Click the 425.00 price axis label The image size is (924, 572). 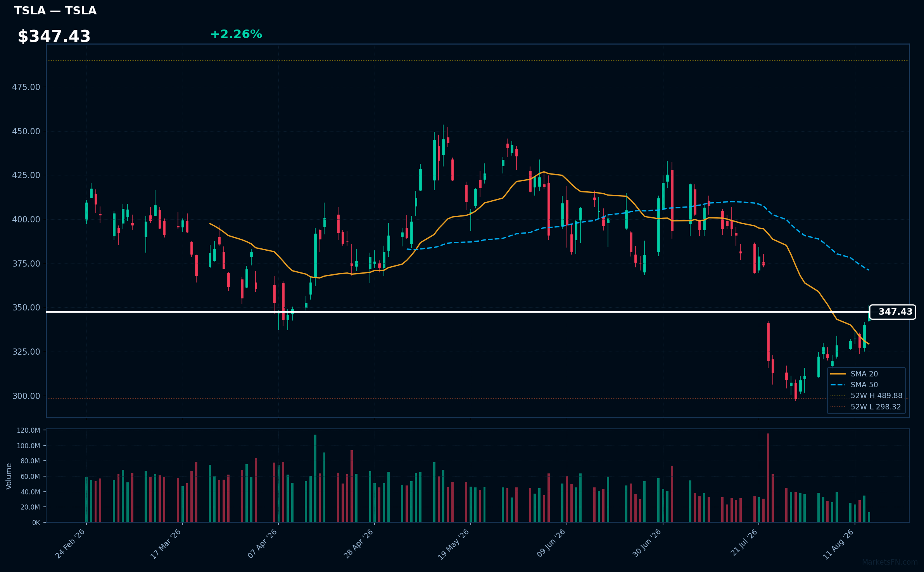click(26, 175)
